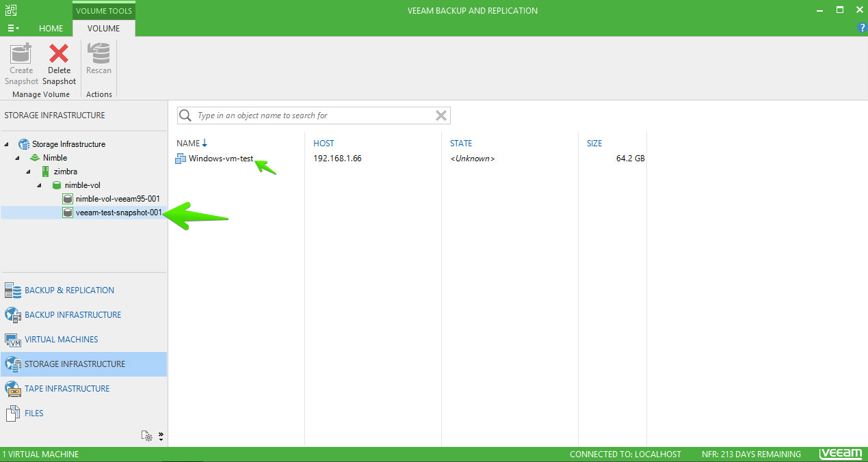This screenshot has width=868, height=462.
Task: Click the <Unknown> state cell
Action: tap(472, 159)
